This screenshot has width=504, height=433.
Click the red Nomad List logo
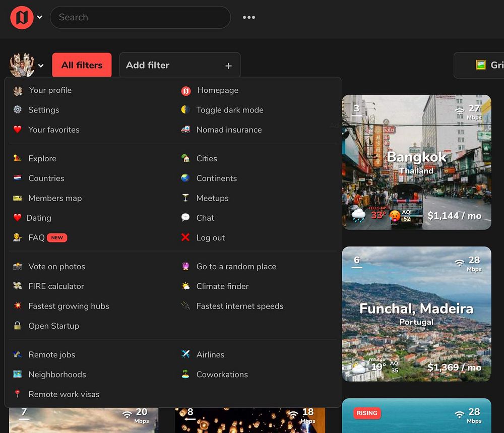[22, 17]
